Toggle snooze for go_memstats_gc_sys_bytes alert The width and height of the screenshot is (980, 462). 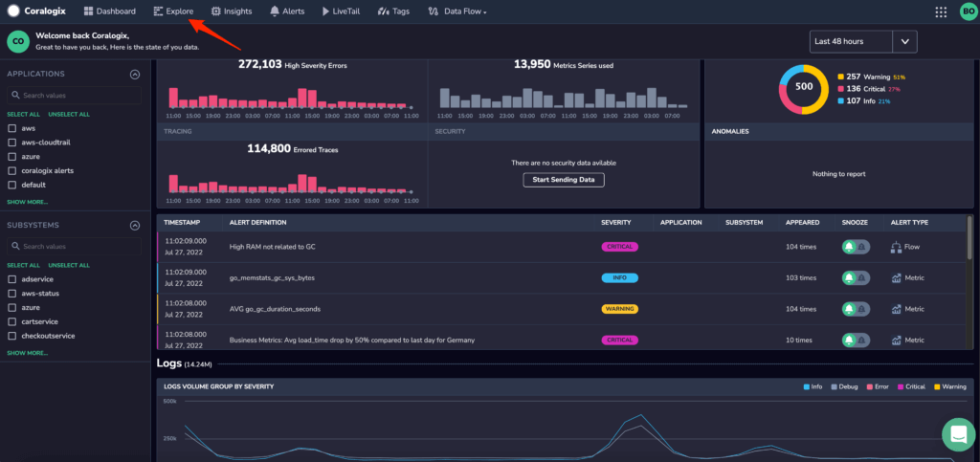click(856, 277)
